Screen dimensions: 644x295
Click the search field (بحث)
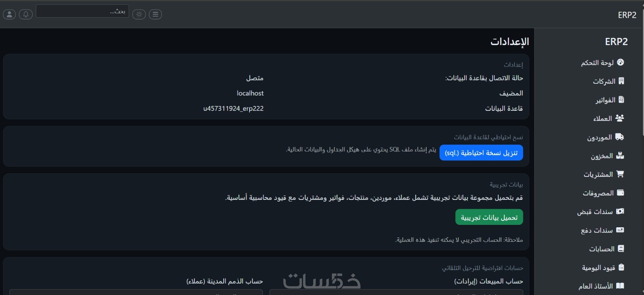tap(82, 11)
